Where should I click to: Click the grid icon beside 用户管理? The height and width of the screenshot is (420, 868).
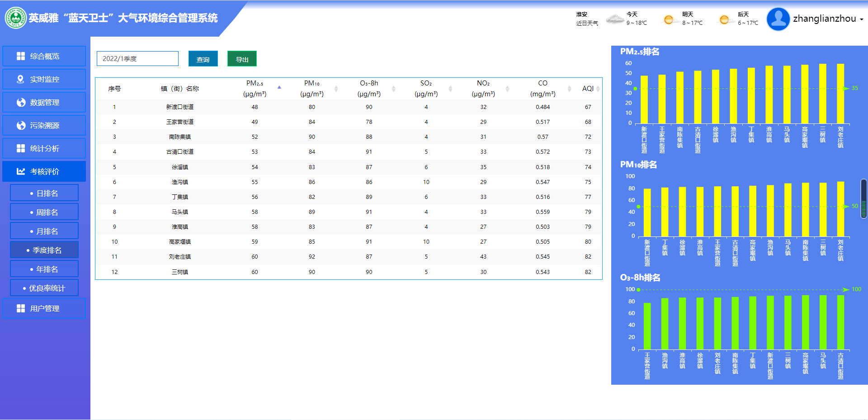[21, 308]
